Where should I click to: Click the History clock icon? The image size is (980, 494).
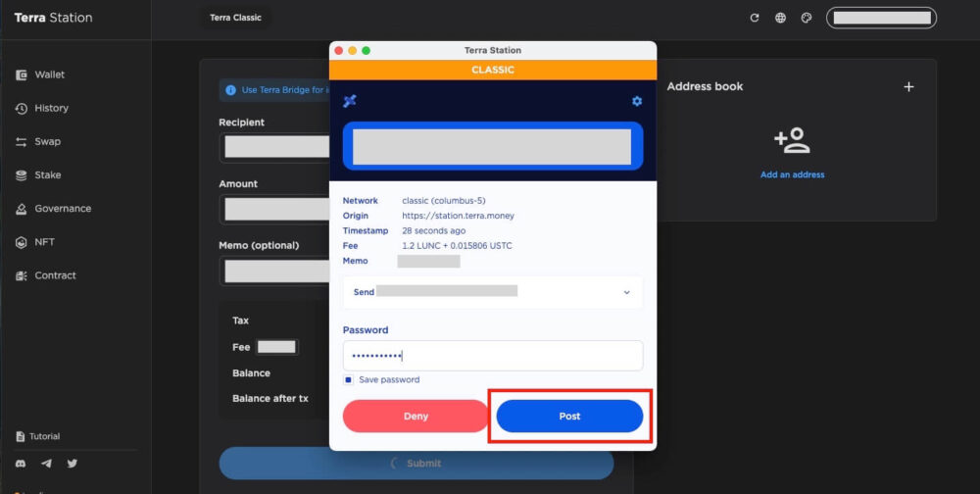click(x=22, y=108)
